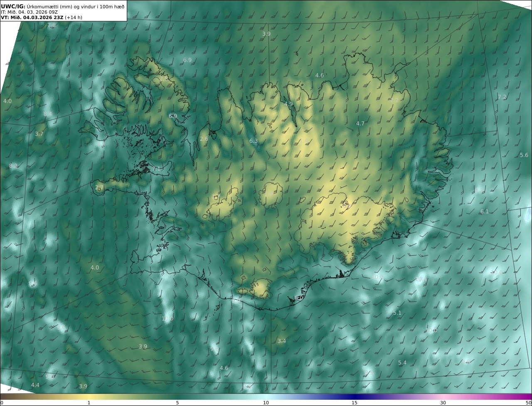
Task: Click the 'VT: Mið. 04.03.2026 23Z (+14 h)' line
Action: tap(41, 18)
